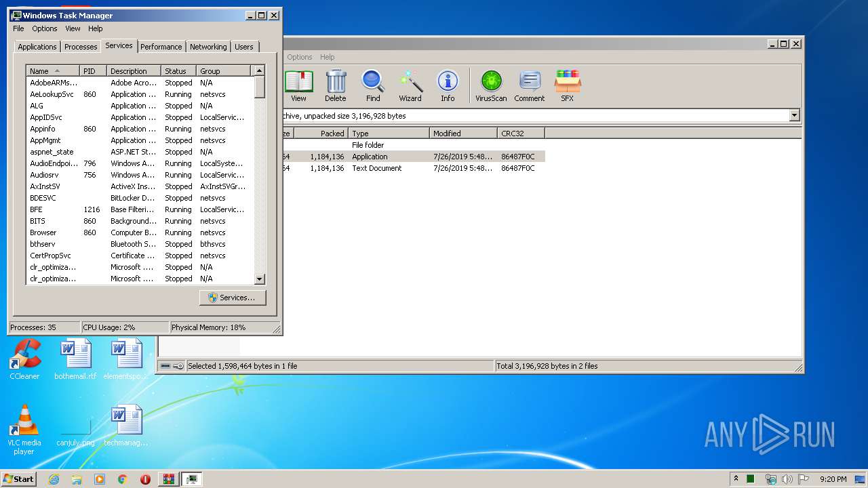868x488 pixels.
Task: Select the Application row in WinRAR
Action: [414, 157]
